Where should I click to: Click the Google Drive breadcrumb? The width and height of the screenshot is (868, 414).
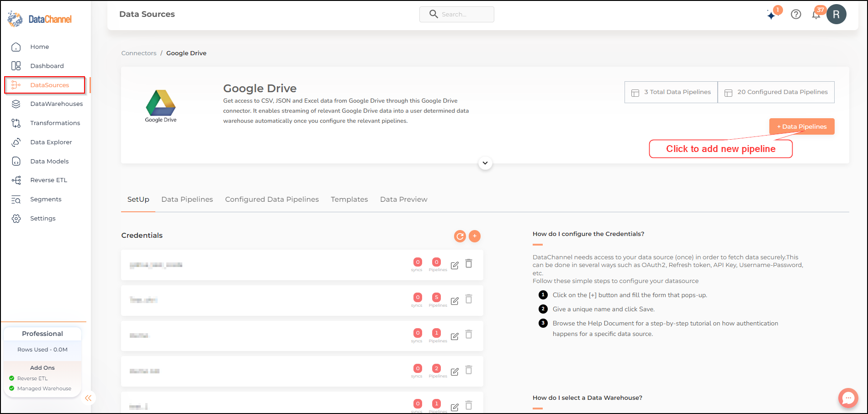tap(186, 53)
